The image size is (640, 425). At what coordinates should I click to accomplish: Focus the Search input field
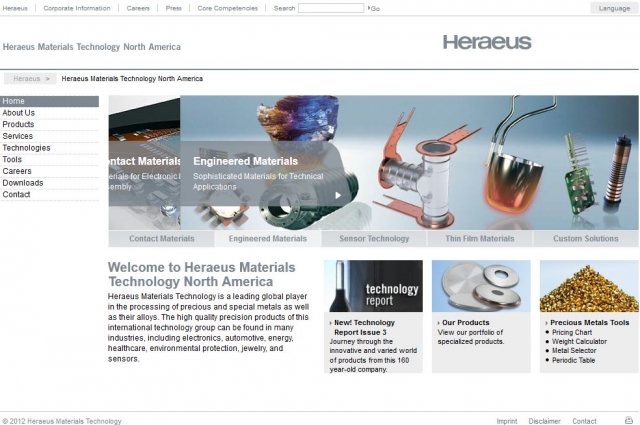coord(331,8)
